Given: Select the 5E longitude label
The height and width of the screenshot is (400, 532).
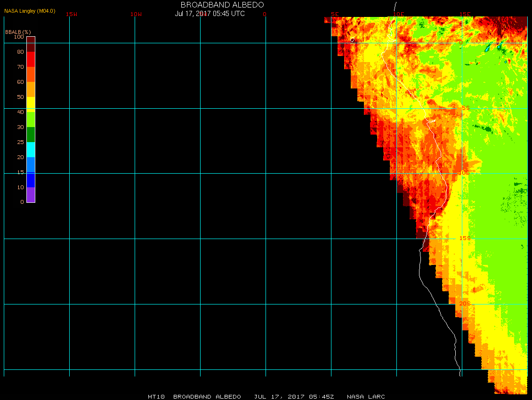Looking at the screenshot, I should [x=335, y=14].
